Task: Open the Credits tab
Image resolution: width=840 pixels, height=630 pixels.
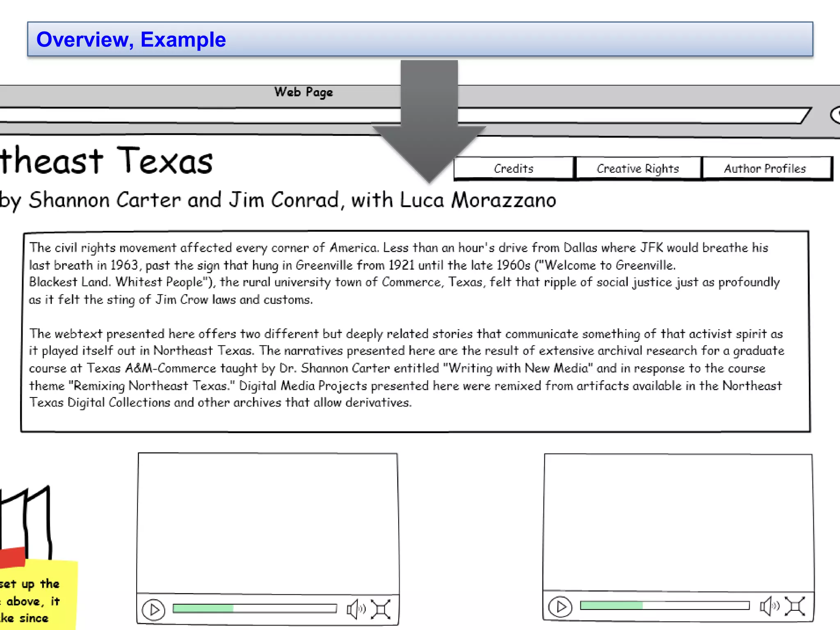Action: point(514,169)
